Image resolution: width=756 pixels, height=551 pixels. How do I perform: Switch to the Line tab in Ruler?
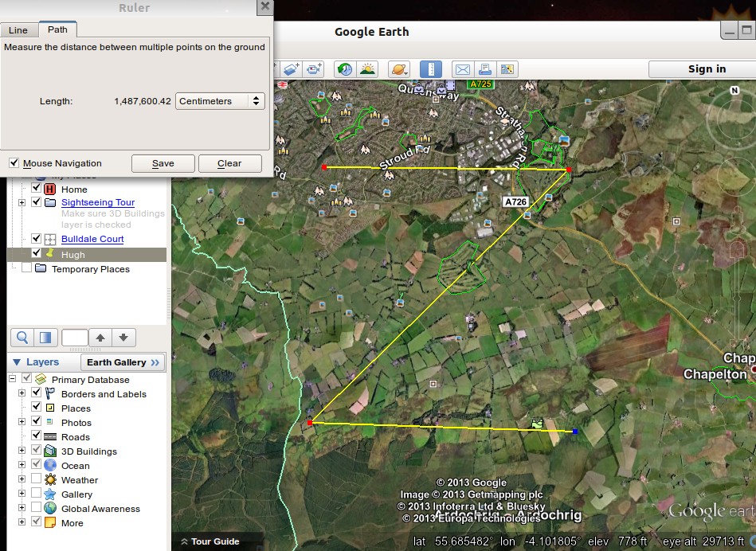pos(18,30)
